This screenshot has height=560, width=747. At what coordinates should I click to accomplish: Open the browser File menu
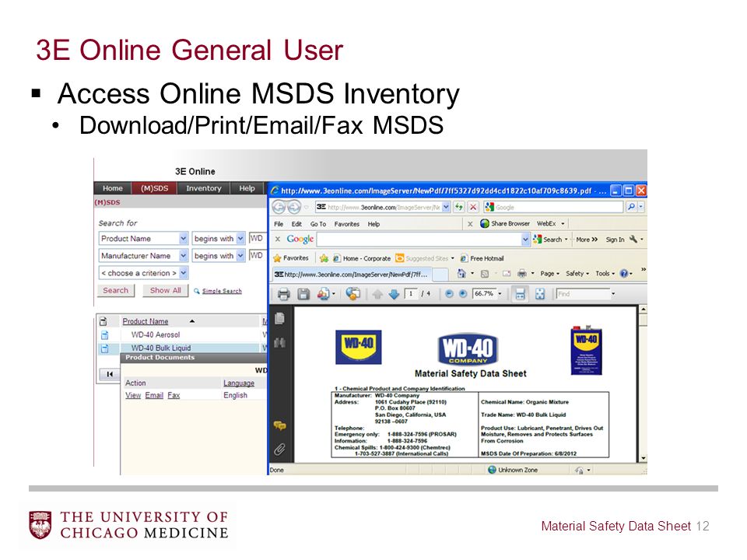pyautogui.click(x=279, y=224)
